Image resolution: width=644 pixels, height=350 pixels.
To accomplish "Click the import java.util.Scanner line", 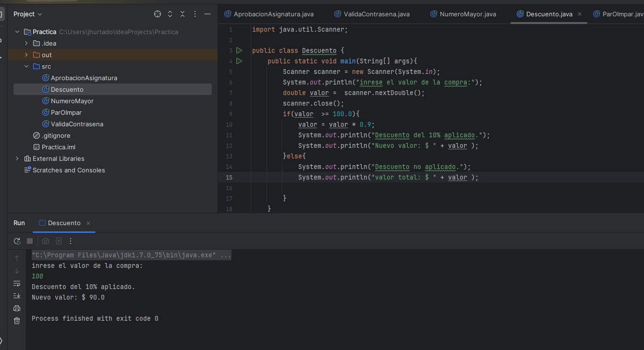I will tap(300, 29).
